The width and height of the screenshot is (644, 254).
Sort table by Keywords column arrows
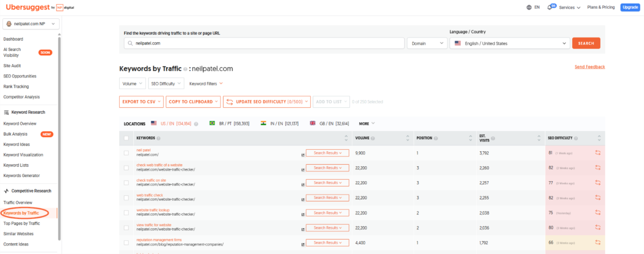346,138
